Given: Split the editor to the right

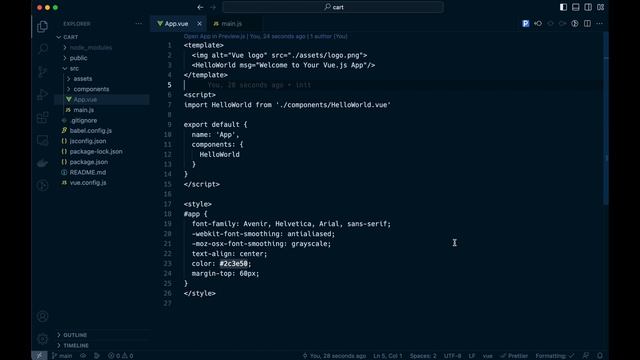Looking at the screenshot, I should coord(587,24).
